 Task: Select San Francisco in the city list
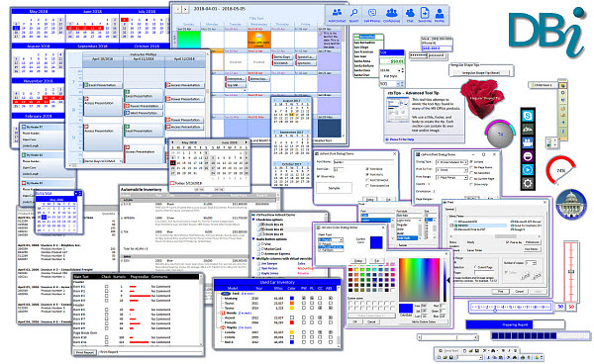point(363,51)
